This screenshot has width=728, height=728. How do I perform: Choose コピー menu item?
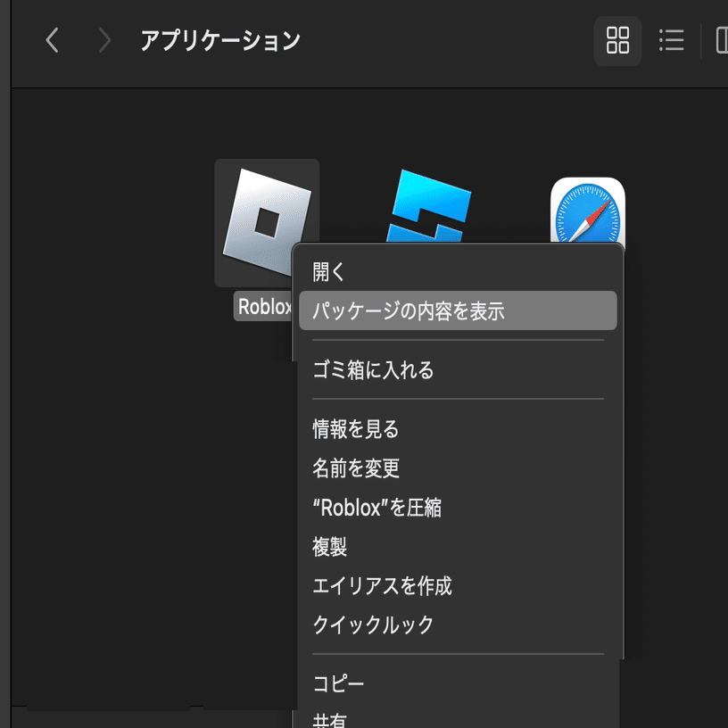(458, 683)
